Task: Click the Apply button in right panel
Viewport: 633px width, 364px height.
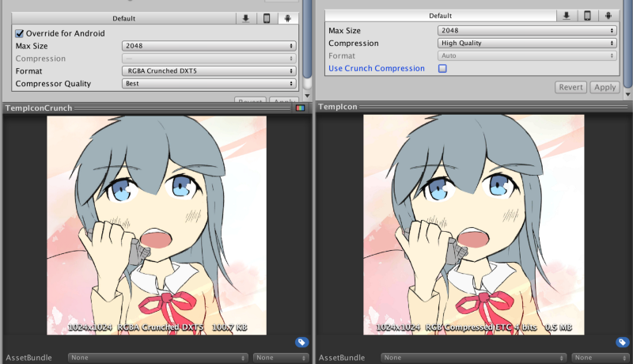Action: tap(605, 87)
